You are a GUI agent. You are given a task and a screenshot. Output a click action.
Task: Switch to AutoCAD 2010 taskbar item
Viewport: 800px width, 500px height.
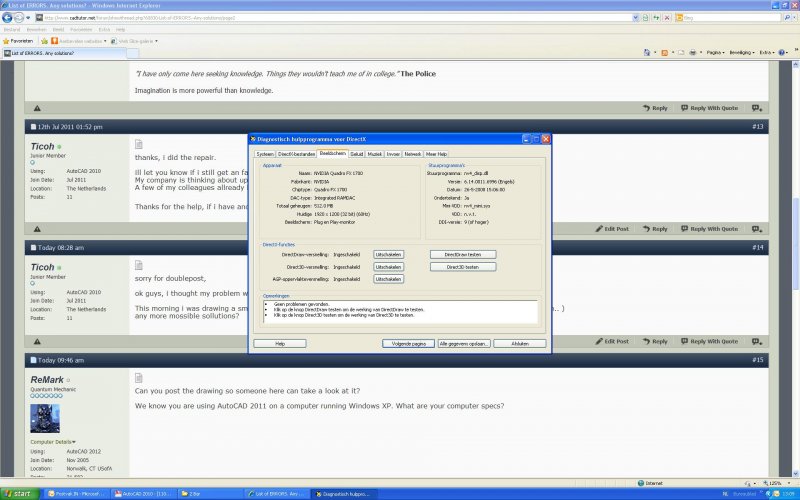[143, 494]
